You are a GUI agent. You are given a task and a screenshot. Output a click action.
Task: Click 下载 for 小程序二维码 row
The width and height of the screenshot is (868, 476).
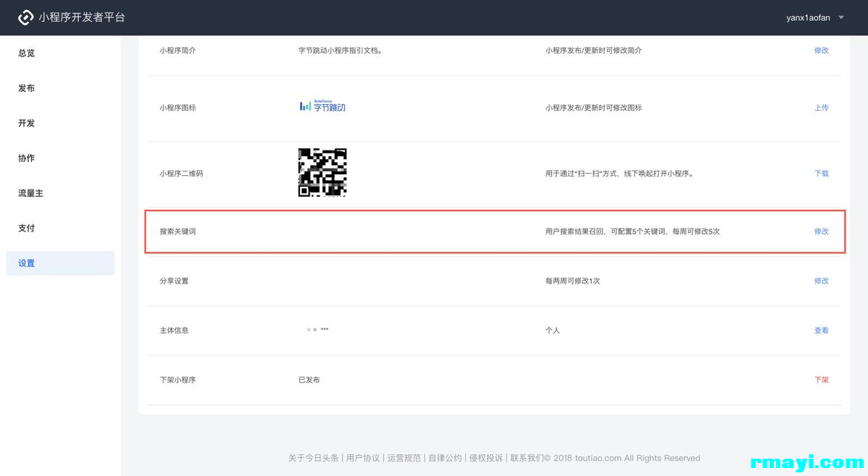click(x=821, y=174)
